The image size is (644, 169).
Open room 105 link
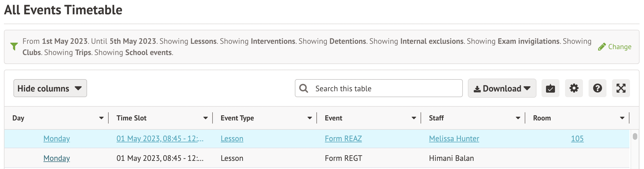577,139
